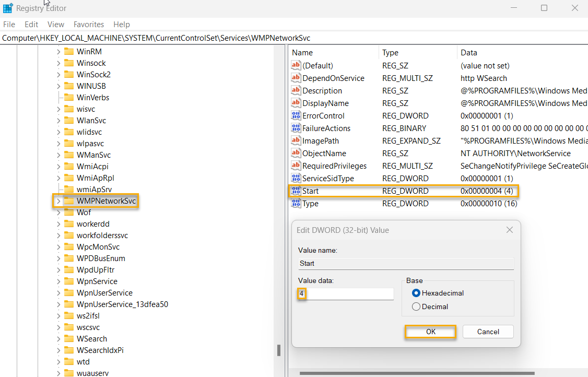This screenshot has height=377, width=588.
Task: Confirm with the OK button
Action: 430,331
